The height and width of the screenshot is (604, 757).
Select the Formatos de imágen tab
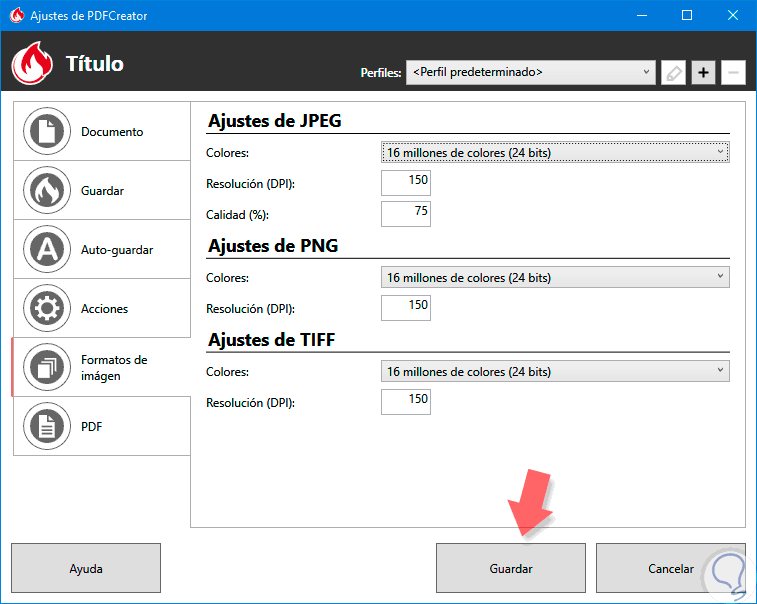tap(102, 367)
